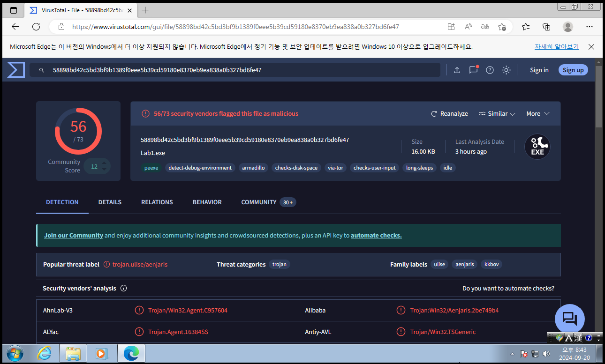
Task: Switch to the COMMUNITY tab
Action: [268, 202]
